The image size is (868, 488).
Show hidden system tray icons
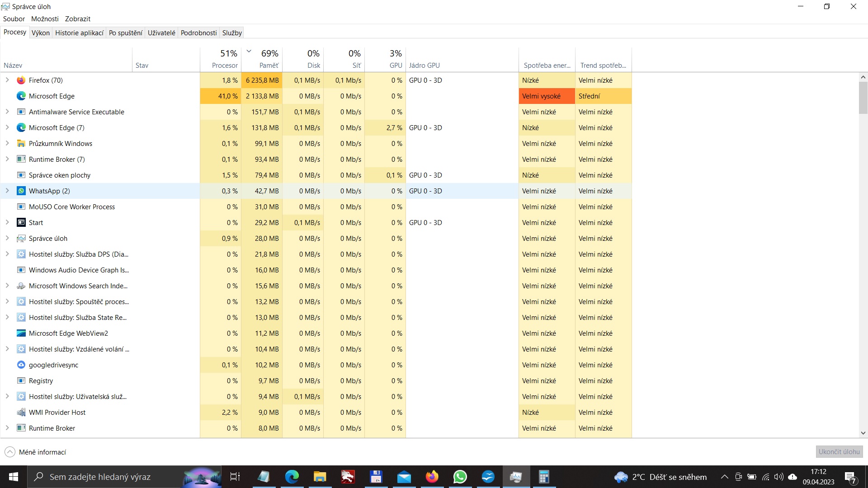tap(724, 477)
